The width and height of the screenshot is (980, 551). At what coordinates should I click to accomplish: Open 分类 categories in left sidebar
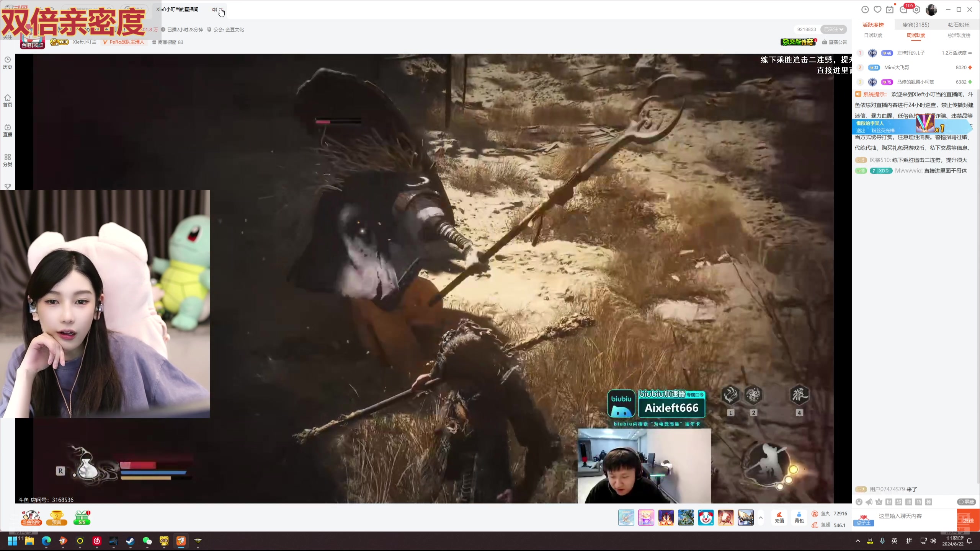click(x=8, y=160)
